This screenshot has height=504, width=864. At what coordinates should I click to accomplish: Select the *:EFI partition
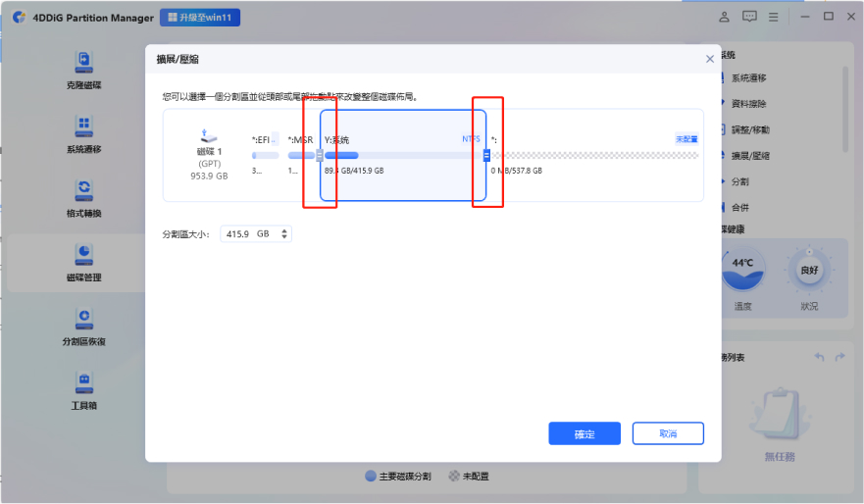click(265, 155)
